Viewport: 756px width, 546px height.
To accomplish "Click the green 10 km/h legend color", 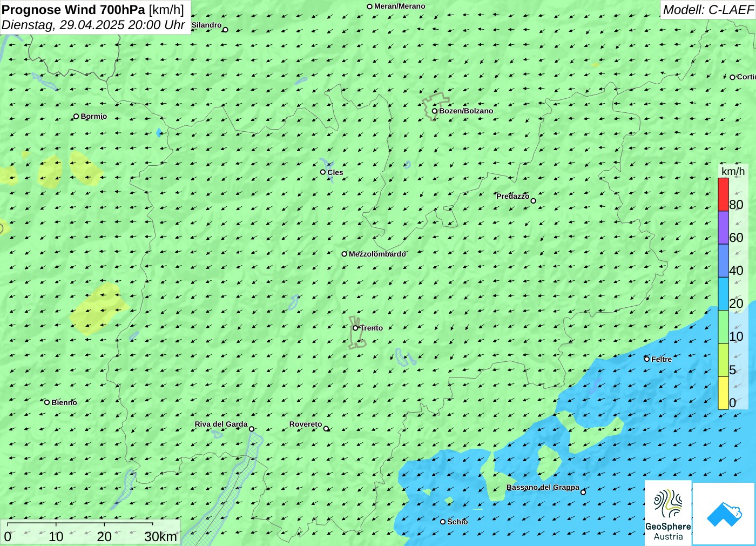I will pyautogui.click(x=724, y=327).
